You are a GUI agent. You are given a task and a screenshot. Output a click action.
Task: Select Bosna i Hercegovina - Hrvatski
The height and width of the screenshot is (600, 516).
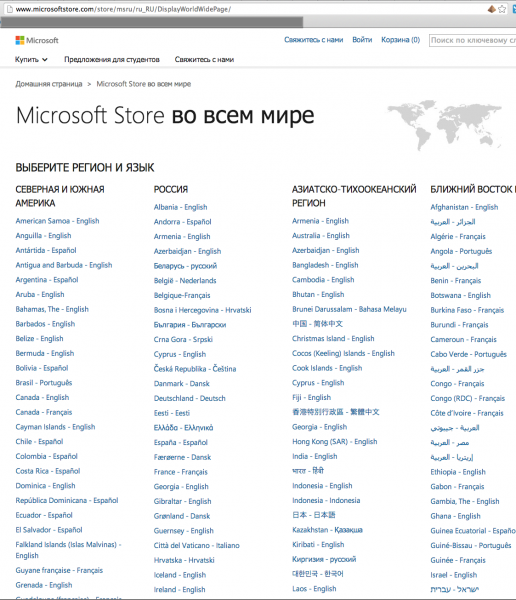coord(202,310)
